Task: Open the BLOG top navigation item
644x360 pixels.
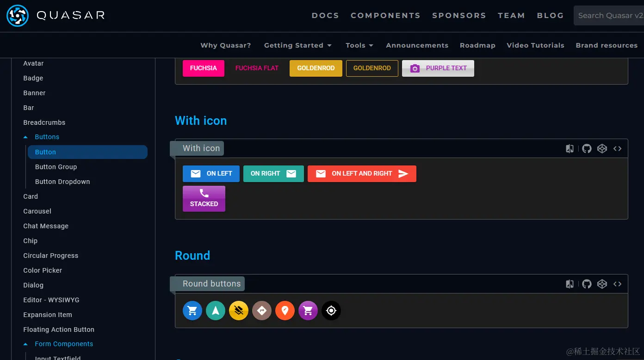Action: 550,15
